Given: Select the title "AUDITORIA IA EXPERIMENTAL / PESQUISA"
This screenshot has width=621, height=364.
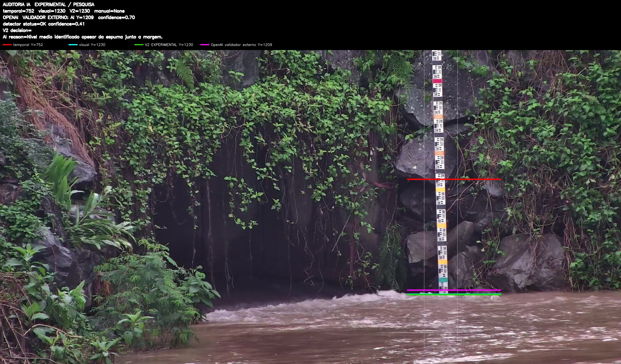Looking at the screenshot, I should coord(49,5).
